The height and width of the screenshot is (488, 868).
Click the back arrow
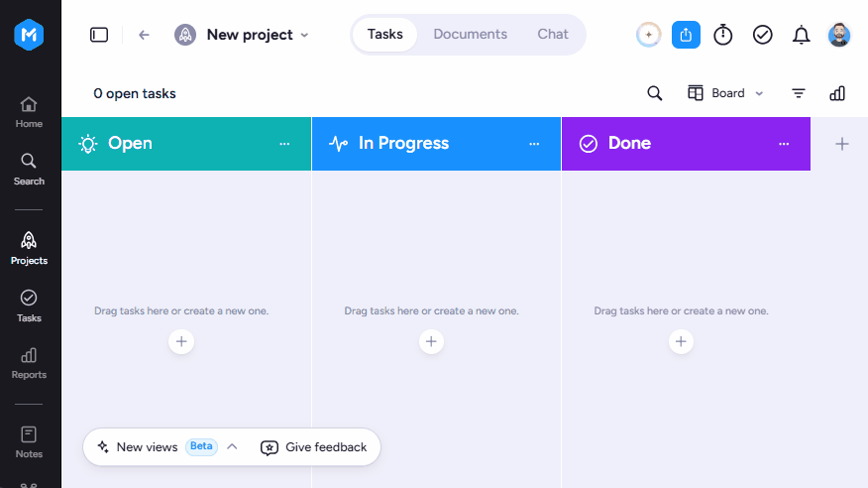[144, 35]
